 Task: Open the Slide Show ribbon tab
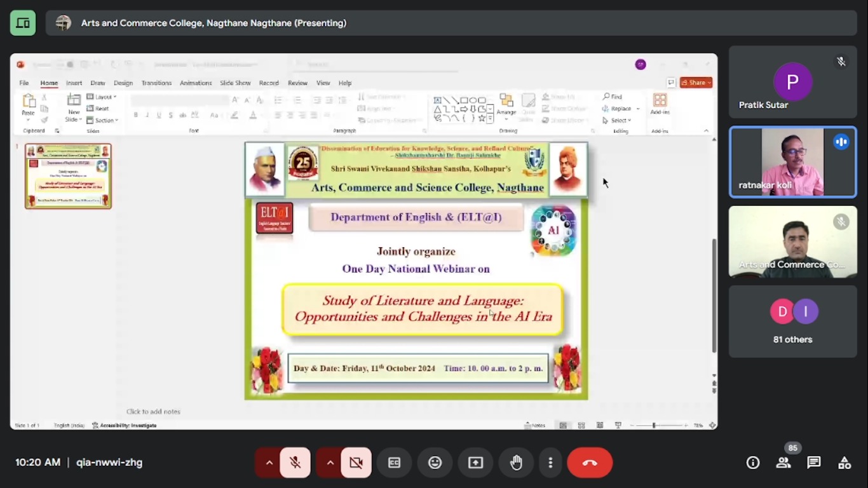point(235,83)
